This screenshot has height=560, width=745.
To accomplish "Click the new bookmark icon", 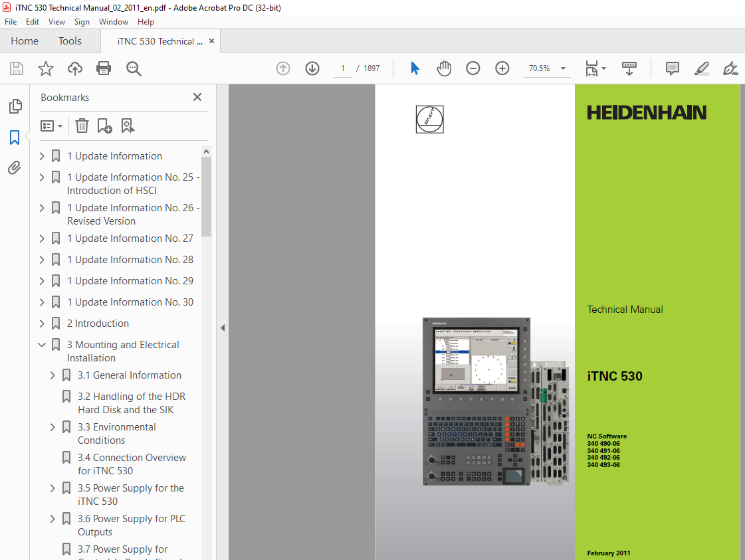I will pyautogui.click(x=104, y=126).
